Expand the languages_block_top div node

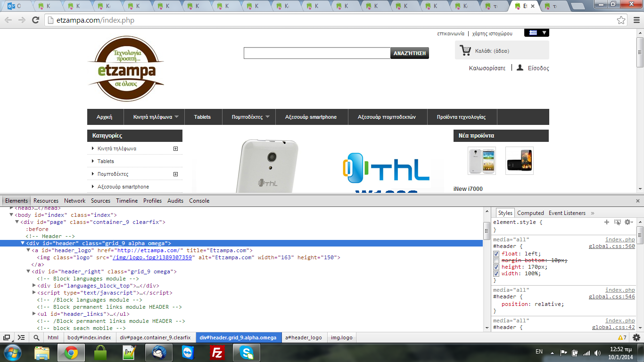click(x=34, y=286)
